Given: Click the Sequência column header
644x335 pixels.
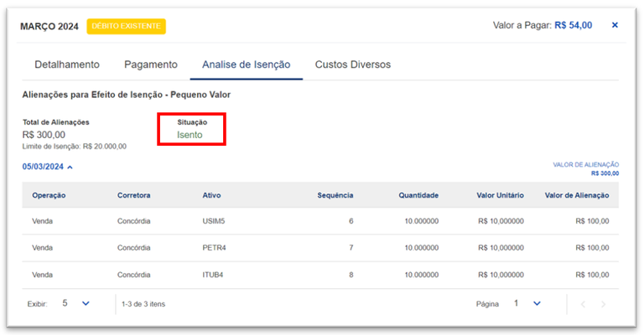Looking at the screenshot, I should (x=335, y=195).
